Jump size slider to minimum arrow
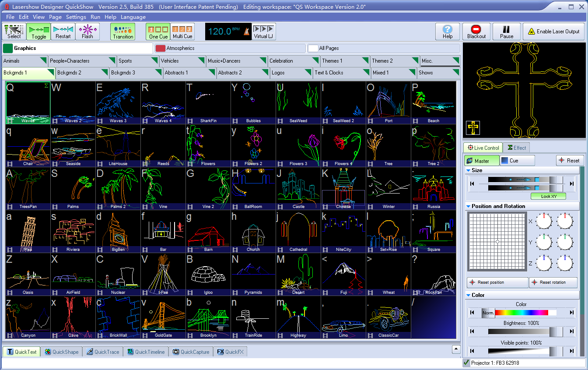Viewport: 588px width, 370px height. point(472,183)
